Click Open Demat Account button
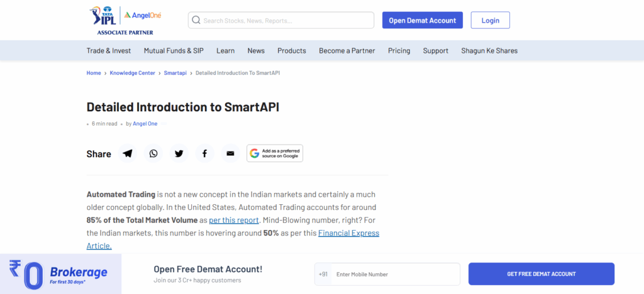This screenshot has height=294, width=644. pos(422,20)
